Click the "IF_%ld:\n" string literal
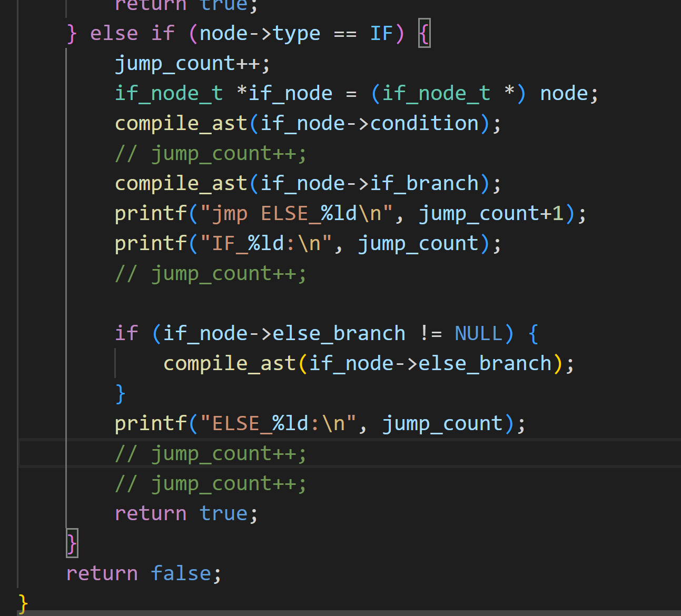 (x=267, y=244)
